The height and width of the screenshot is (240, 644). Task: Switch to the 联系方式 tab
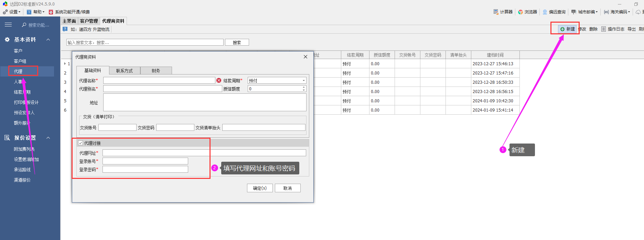coord(125,71)
